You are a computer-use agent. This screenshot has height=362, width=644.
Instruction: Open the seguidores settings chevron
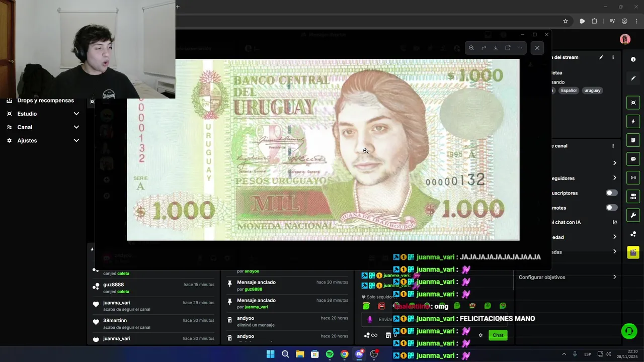(614, 178)
